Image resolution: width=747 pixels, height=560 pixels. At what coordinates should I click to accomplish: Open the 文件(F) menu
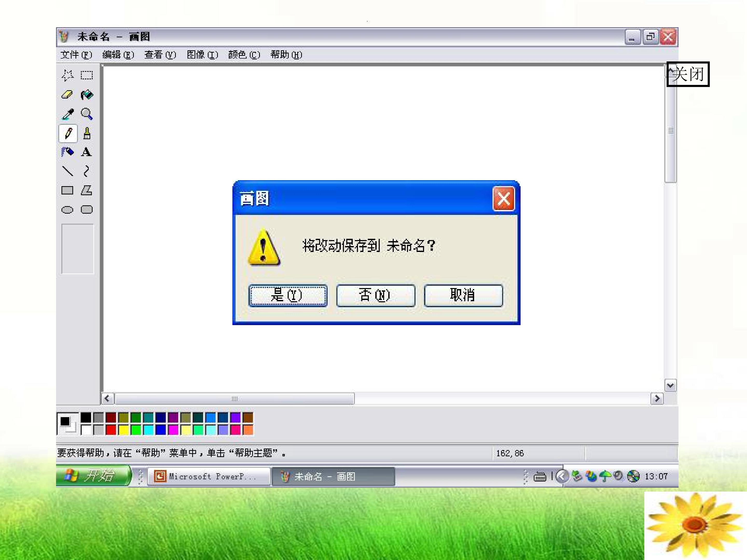pos(76,55)
